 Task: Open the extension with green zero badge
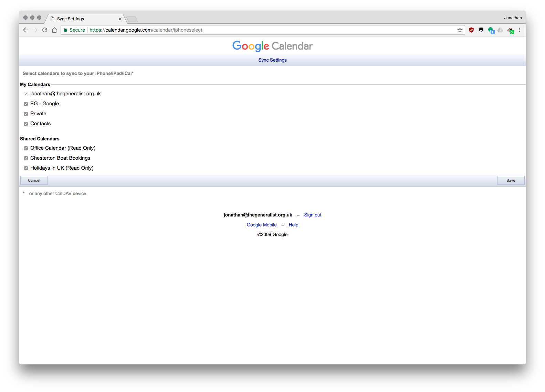pyautogui.click(x=510, y=30)
